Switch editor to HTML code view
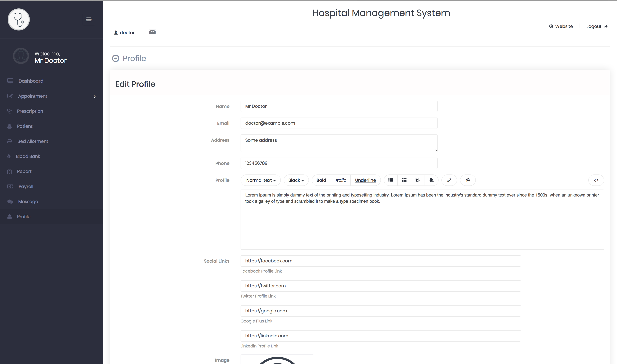 (596, 180)
